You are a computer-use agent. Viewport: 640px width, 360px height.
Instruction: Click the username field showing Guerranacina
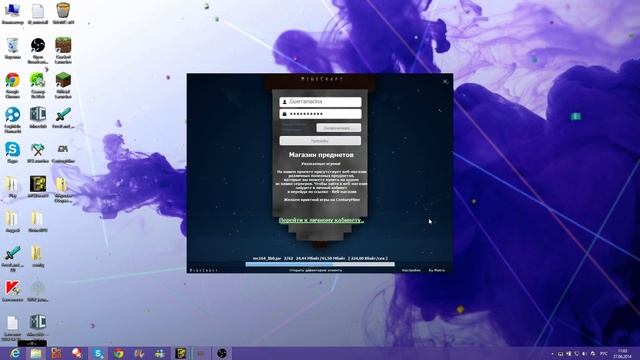point(320,102)
